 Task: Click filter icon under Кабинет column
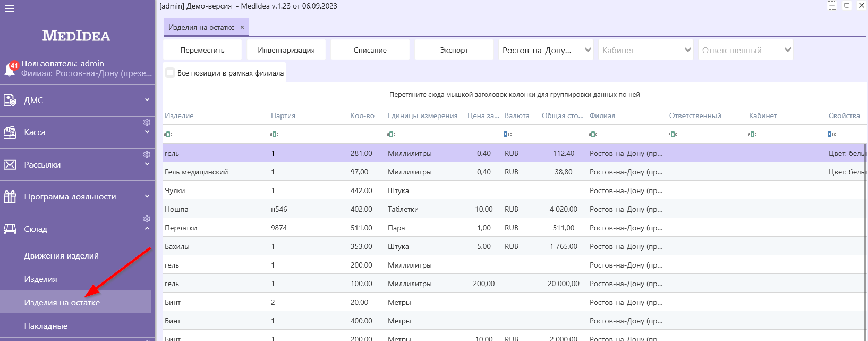[753, 134]
